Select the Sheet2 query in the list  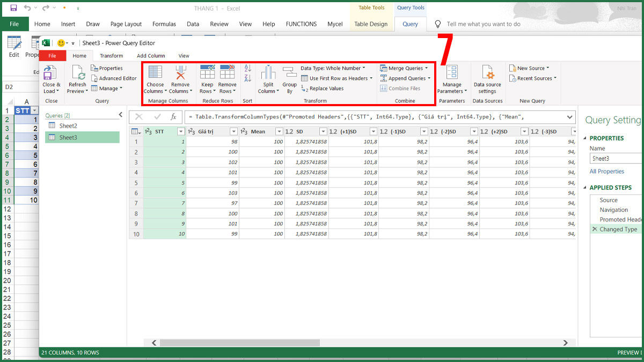click(68, 125)
